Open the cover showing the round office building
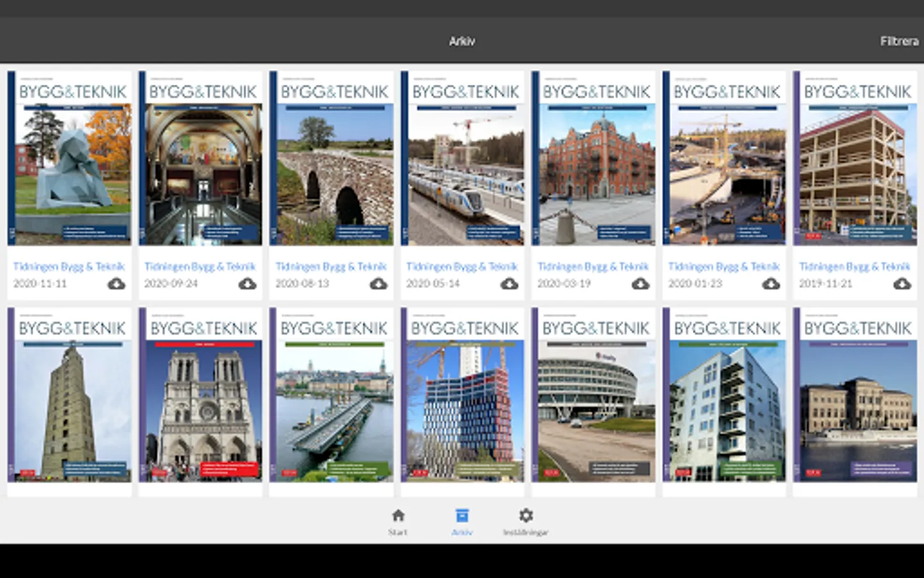 point(594,394)
